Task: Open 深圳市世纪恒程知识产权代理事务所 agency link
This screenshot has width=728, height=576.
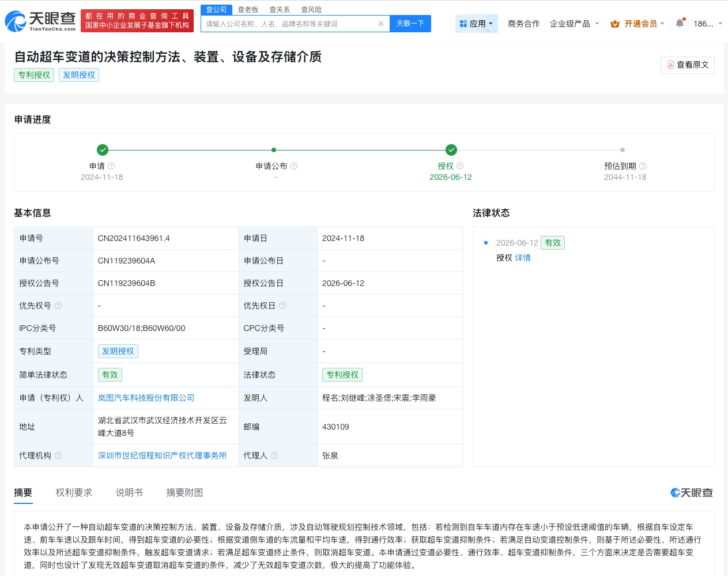Action: coord(163,455)
